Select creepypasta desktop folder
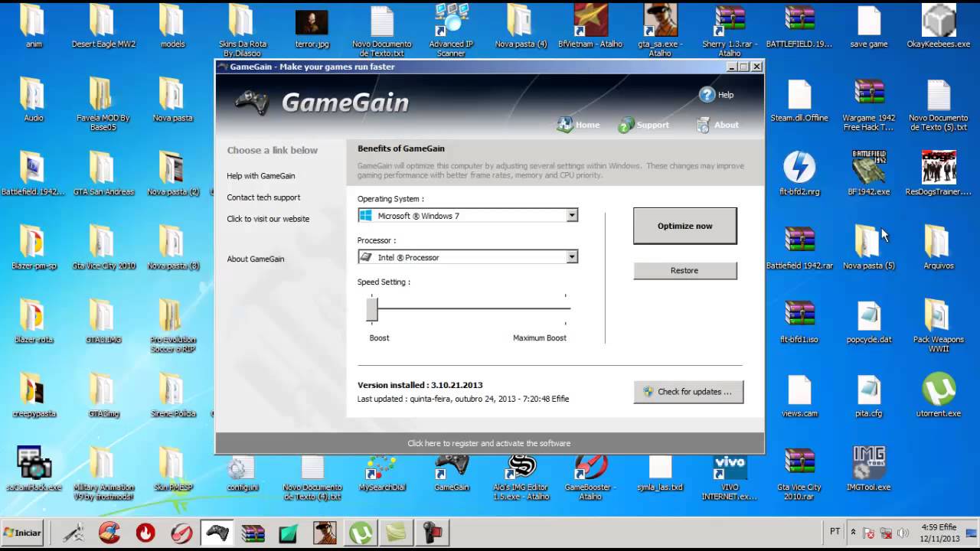980x551 pixels. (34, 395)
